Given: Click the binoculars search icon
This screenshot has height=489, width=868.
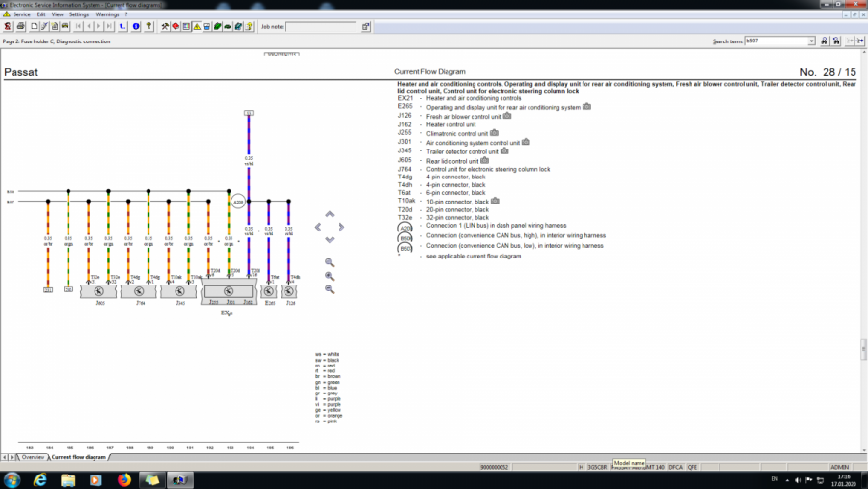Looking at the screenshot, I should [x=824, y=41].
